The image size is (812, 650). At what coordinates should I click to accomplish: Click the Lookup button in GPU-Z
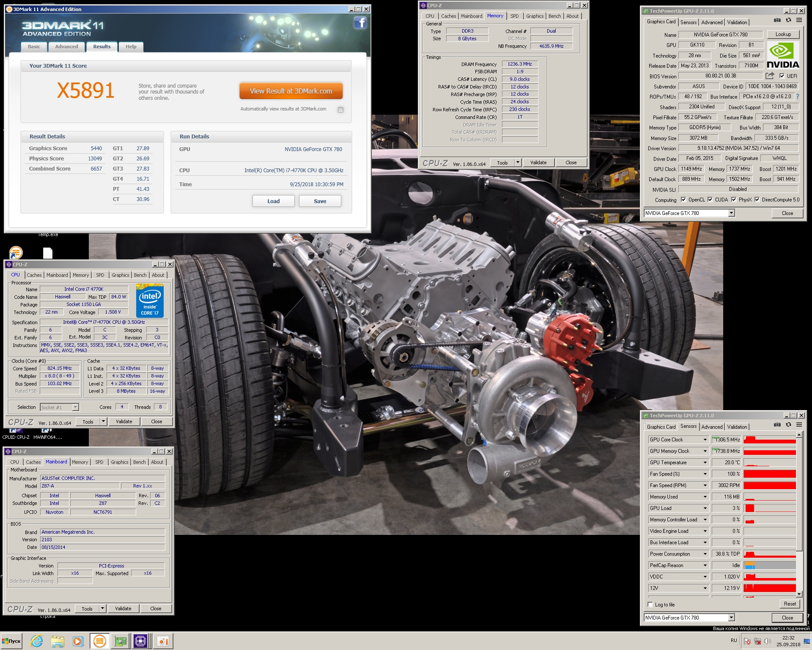[783, 34]
